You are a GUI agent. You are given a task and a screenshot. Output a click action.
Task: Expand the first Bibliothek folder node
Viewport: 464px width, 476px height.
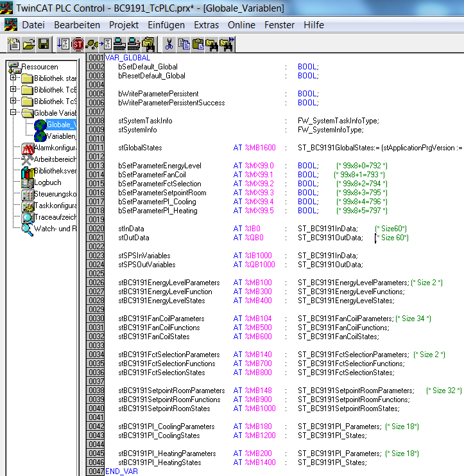[x=14, y=78]
